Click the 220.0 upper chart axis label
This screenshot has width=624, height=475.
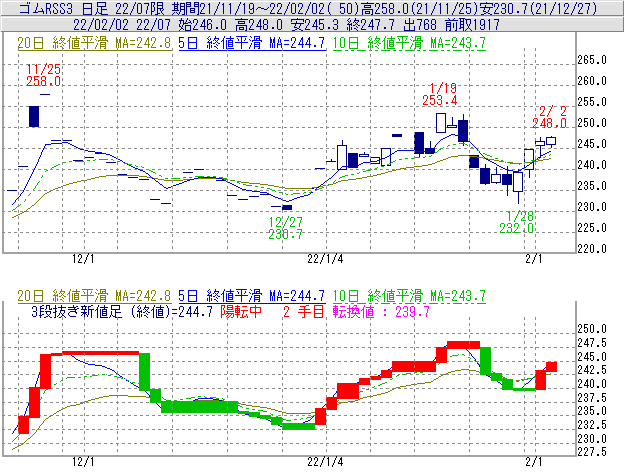pyautogui.click(x=592, y=249)
